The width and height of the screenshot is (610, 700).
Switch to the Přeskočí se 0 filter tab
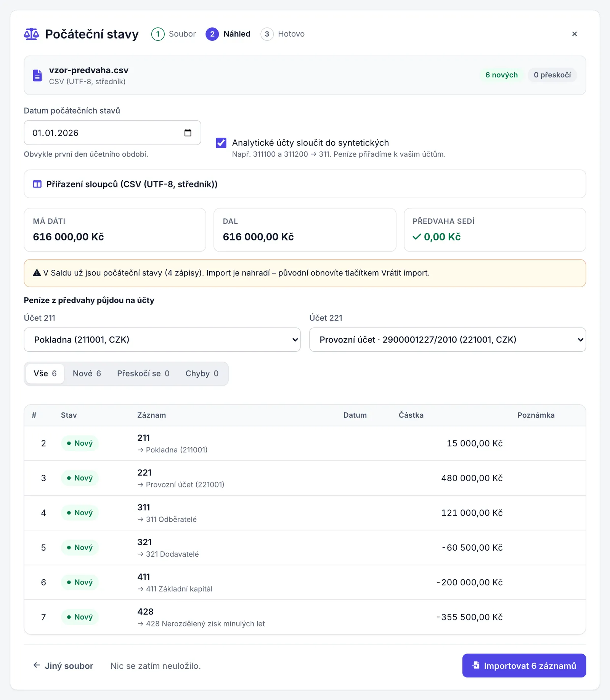143,374
